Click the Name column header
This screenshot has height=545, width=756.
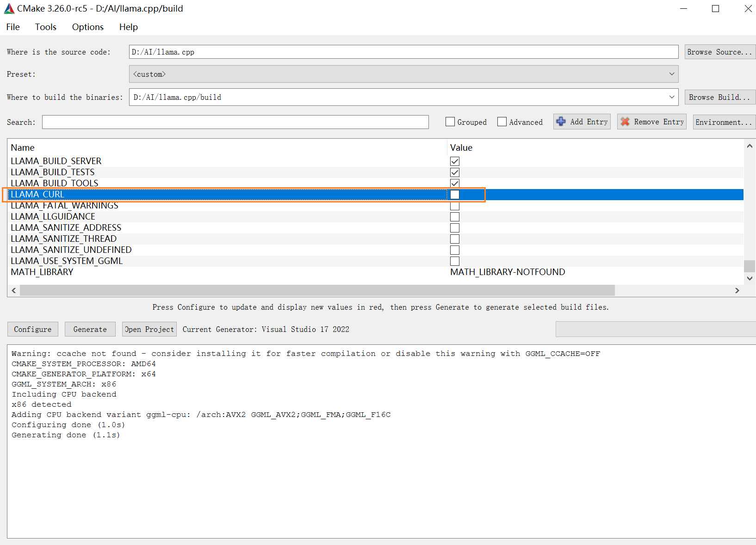[23, 147]
